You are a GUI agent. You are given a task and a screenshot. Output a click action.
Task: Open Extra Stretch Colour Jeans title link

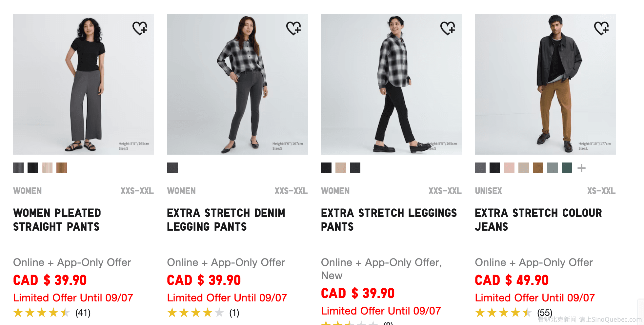tap(538, 220)
